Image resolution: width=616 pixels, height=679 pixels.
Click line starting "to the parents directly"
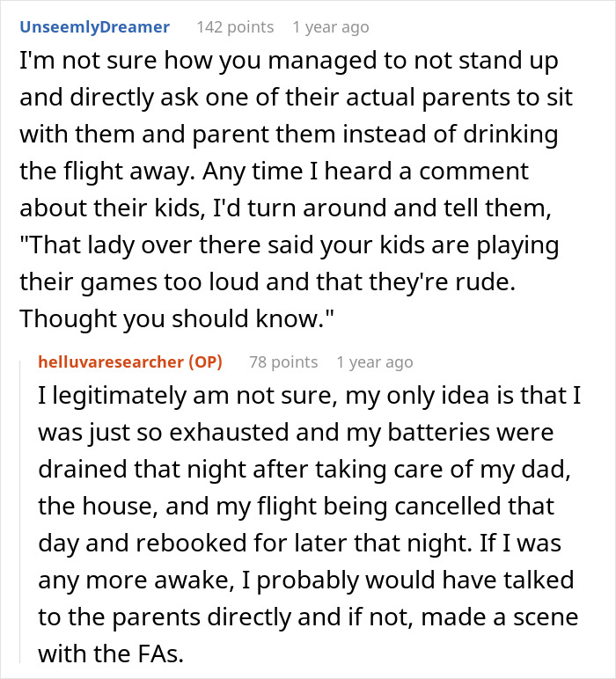[308, 617]
